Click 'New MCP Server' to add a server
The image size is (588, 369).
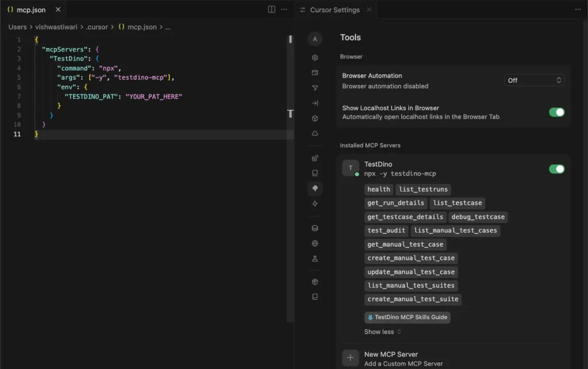pos(390,355)
